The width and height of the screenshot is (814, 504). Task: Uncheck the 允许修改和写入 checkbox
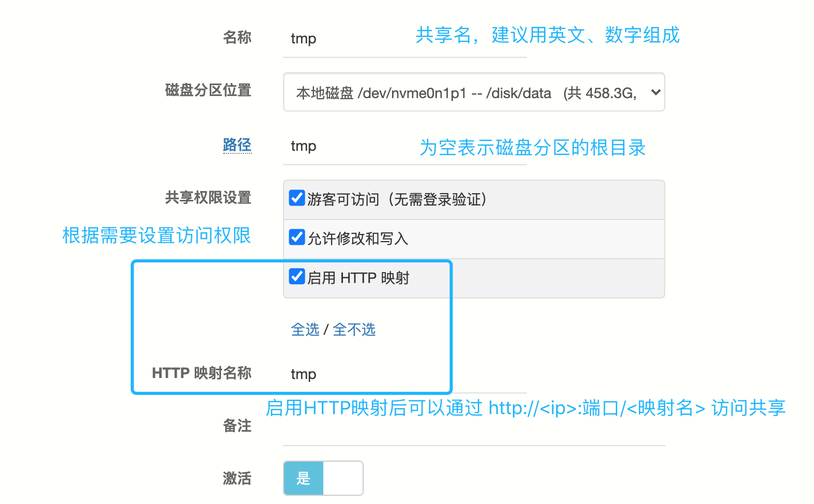point(297,237)
